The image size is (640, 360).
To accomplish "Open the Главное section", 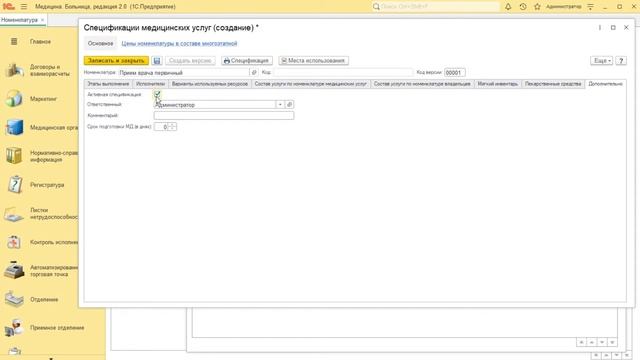I will (x=40, y=42).
